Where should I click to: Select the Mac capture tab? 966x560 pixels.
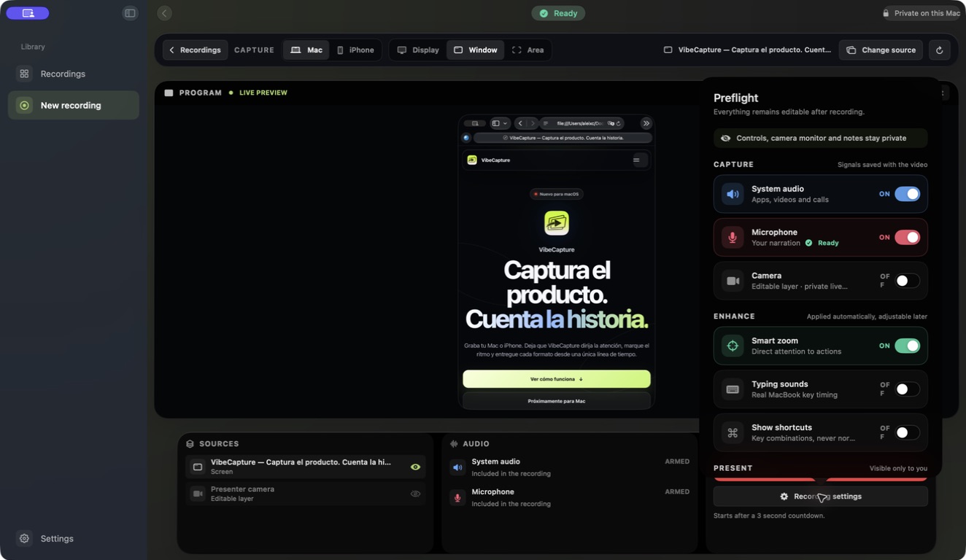coord(306,50)
